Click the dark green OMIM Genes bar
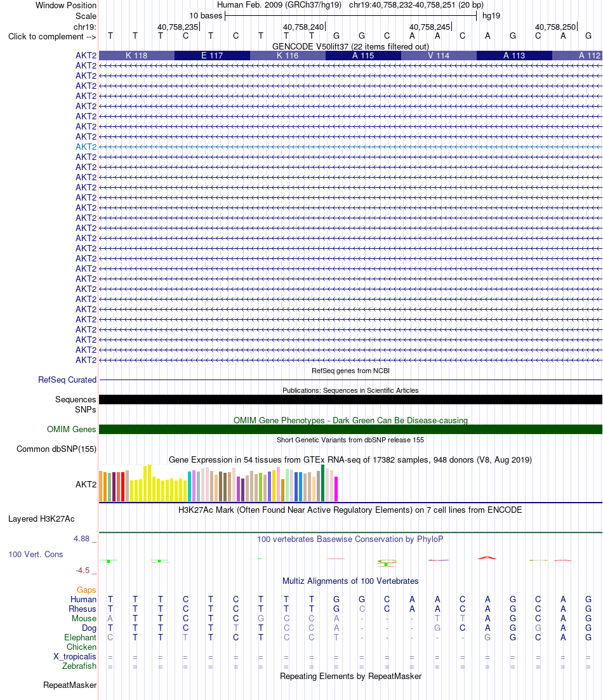603x700 pixels. (350, 430)
